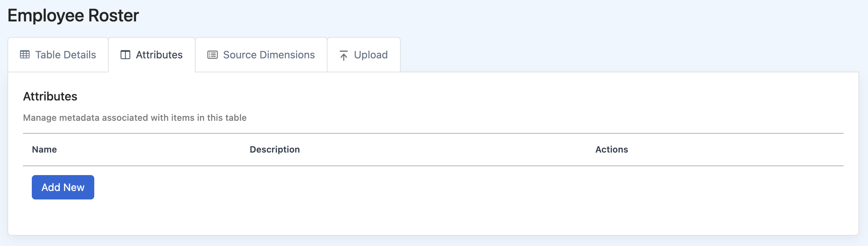Click the grid icon on Table Details tab
The width and height of the screenshot is (868, 246).
tap(25, 55)
